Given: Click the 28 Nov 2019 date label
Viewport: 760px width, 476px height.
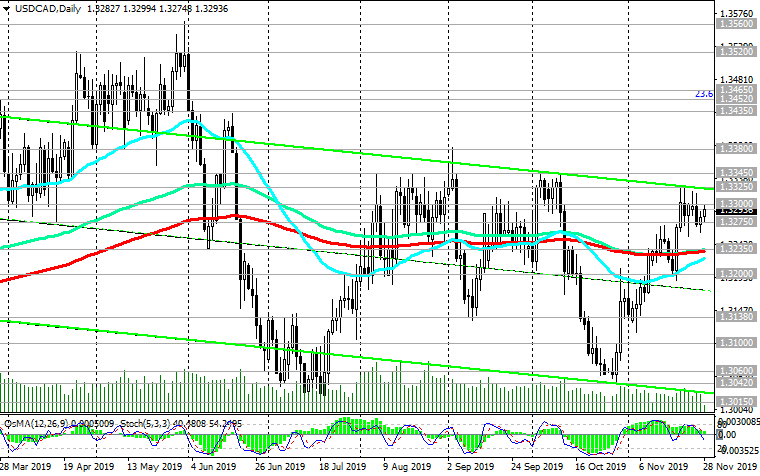Looking at the screenshot, I should [731, 467].
